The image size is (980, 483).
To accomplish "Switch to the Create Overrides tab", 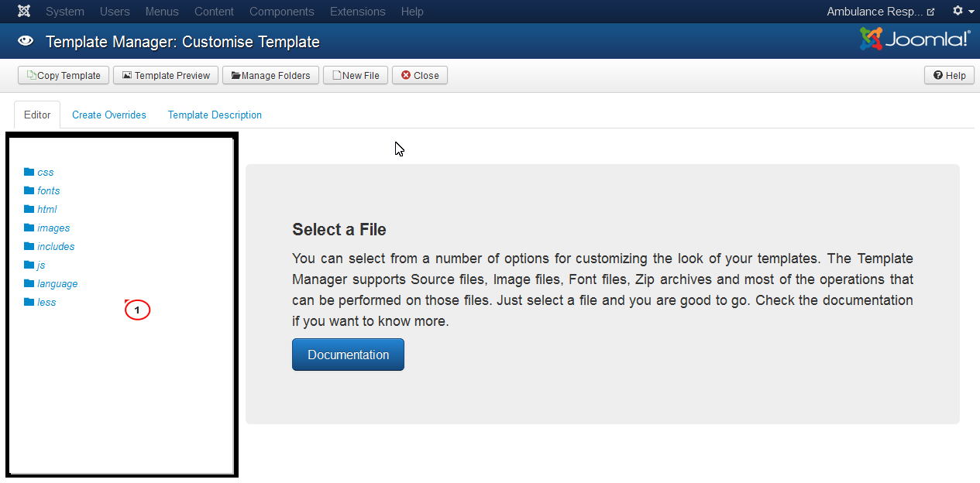I will [x=109, y=115].
